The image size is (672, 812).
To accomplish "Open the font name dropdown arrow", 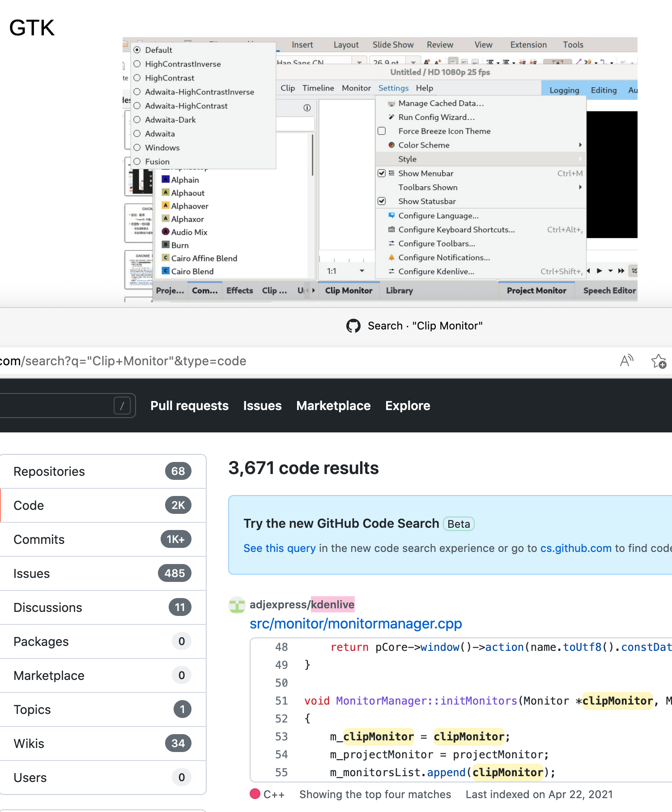I will [359, 62].
